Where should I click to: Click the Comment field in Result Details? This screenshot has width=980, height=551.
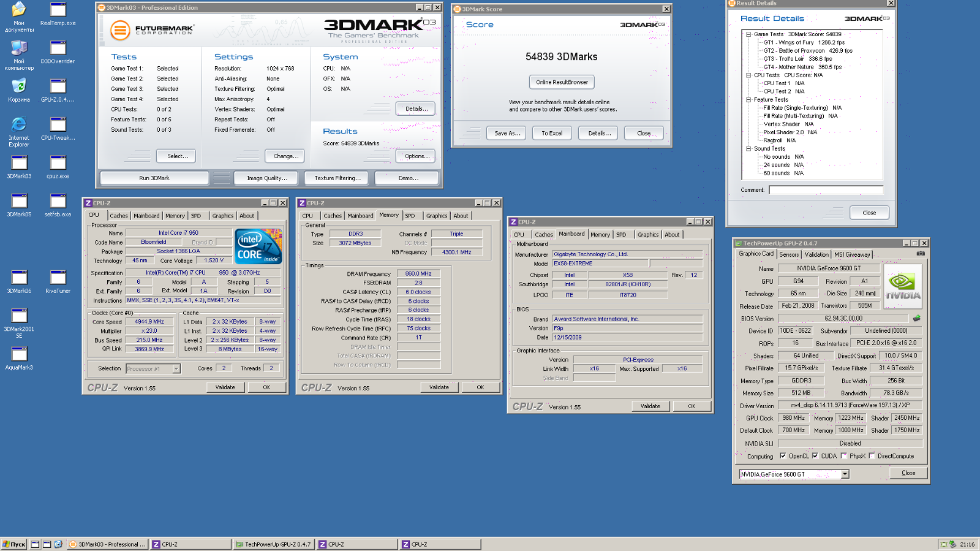click(x=826, y=190)
